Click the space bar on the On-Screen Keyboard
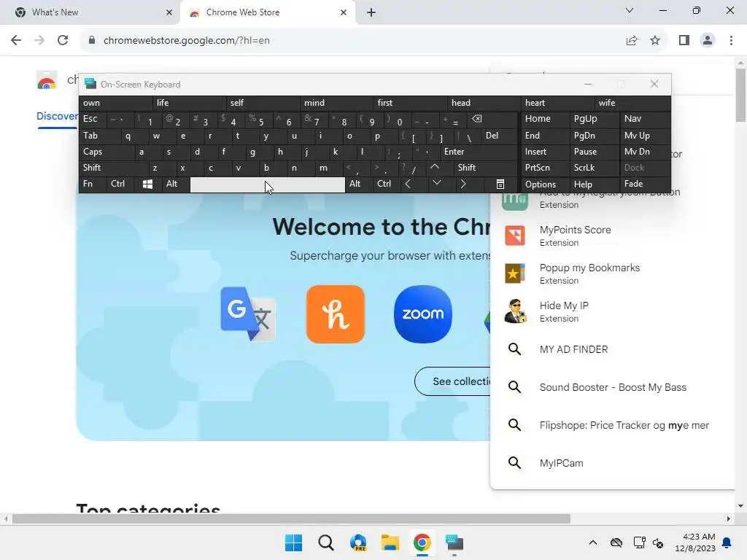 coord(268,184)
